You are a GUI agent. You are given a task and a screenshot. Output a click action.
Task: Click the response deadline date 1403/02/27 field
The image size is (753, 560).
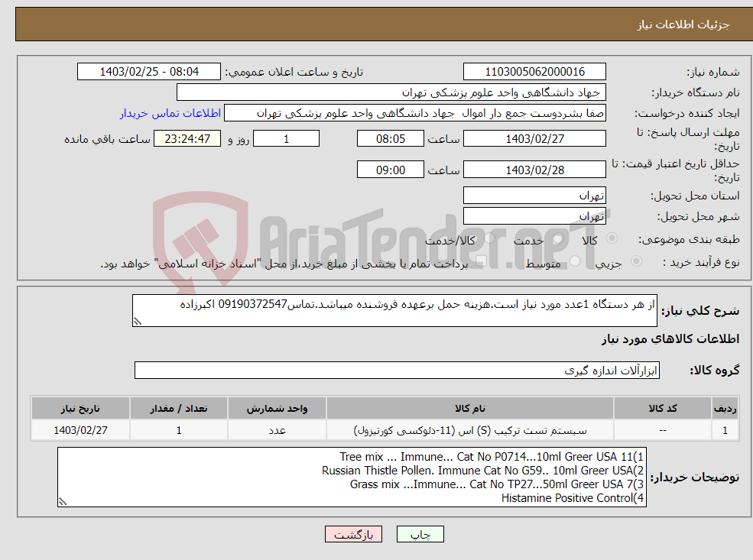point(534,139)
